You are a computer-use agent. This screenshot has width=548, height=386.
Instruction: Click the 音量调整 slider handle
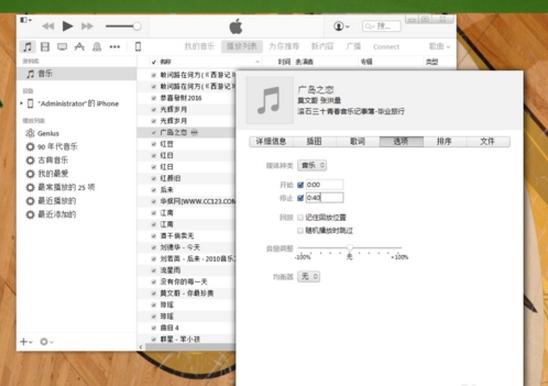tap(349, 248)
